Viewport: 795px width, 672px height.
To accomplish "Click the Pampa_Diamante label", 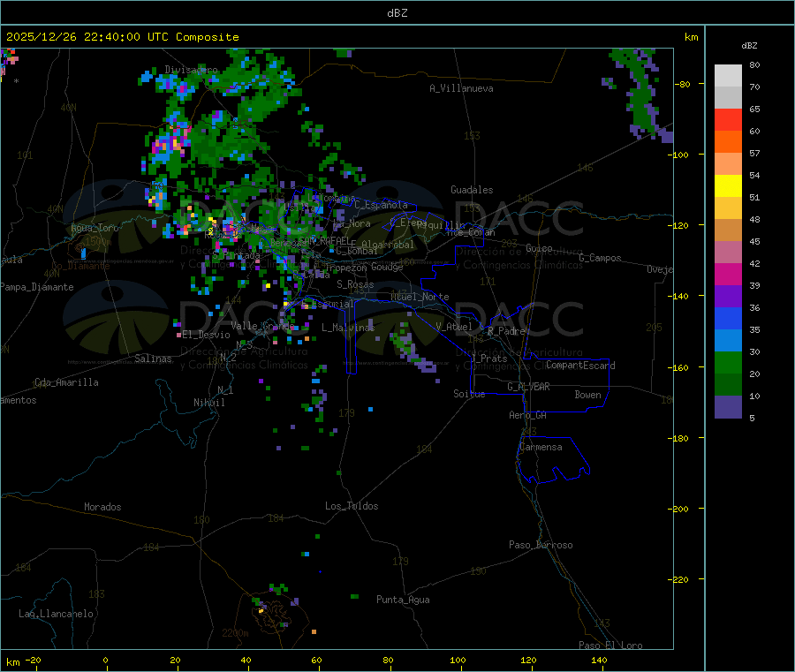I will coord(37,287).
